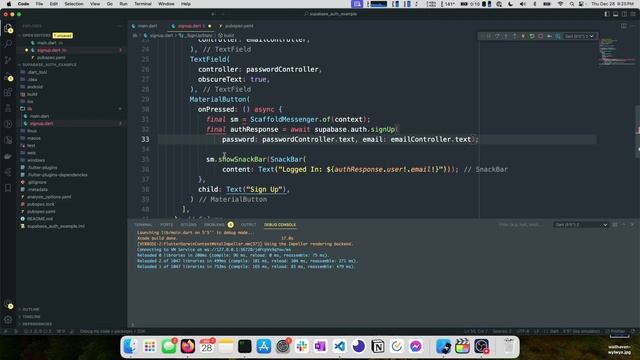Open signup.dart in the lib folder
Viewport: 640px width, 360px height.
(x=41, y=123)
